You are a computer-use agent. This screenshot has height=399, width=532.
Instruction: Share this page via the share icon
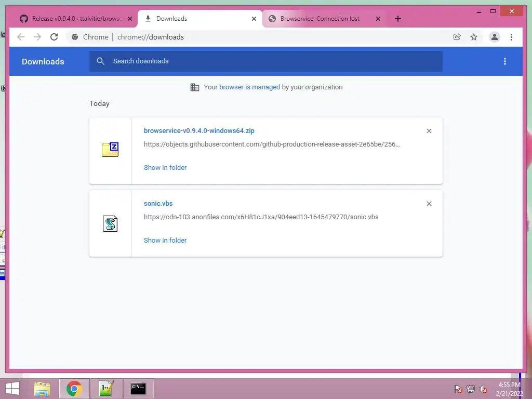coord(457,37)
